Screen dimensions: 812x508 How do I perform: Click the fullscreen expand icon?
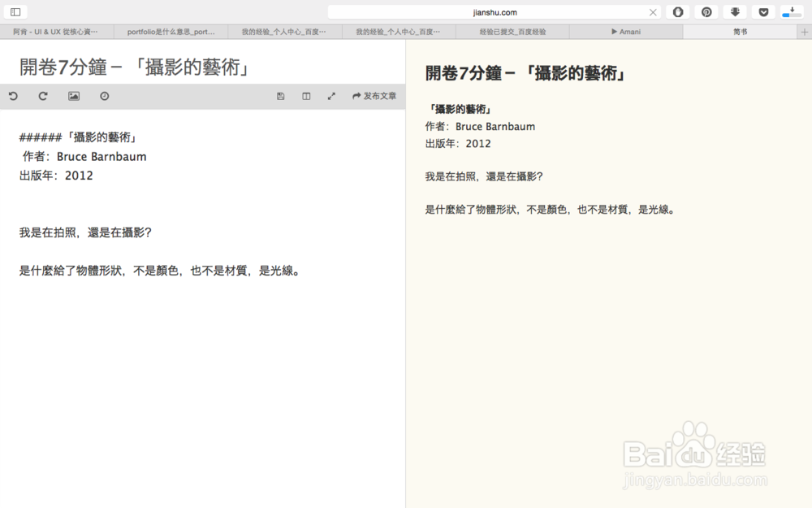pos(331,96)
